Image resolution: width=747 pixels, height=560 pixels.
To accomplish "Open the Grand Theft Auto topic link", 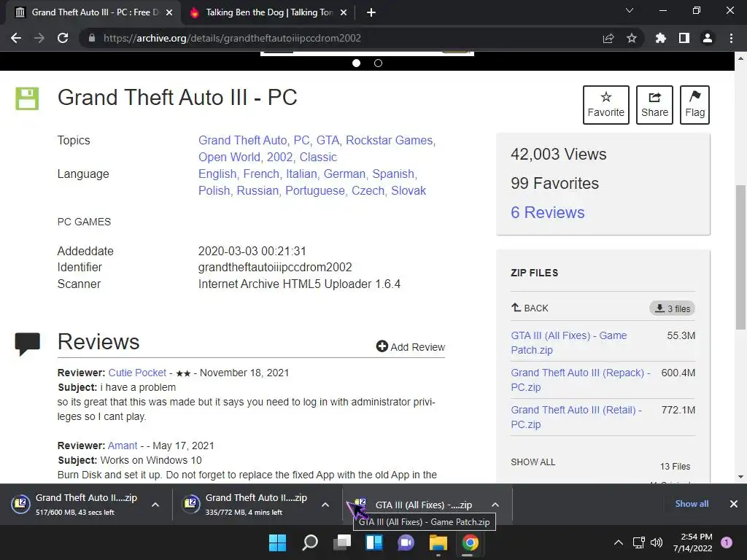I will coord(242,141).
